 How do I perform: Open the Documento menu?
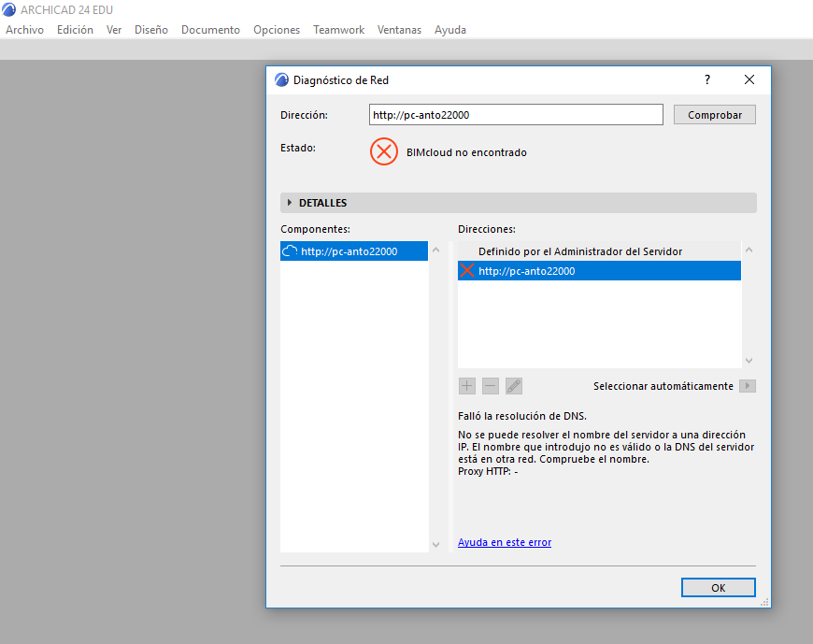(x=210, y=30)
